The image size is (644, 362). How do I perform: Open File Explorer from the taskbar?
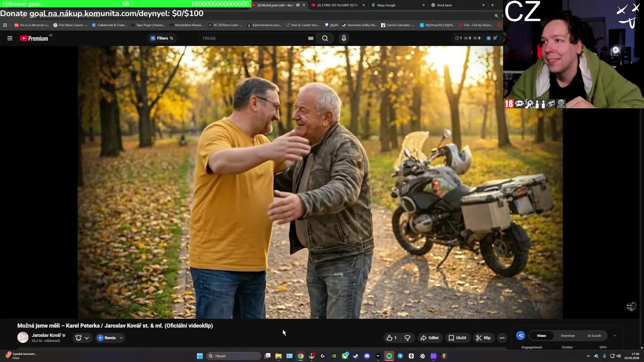[278, 356]
